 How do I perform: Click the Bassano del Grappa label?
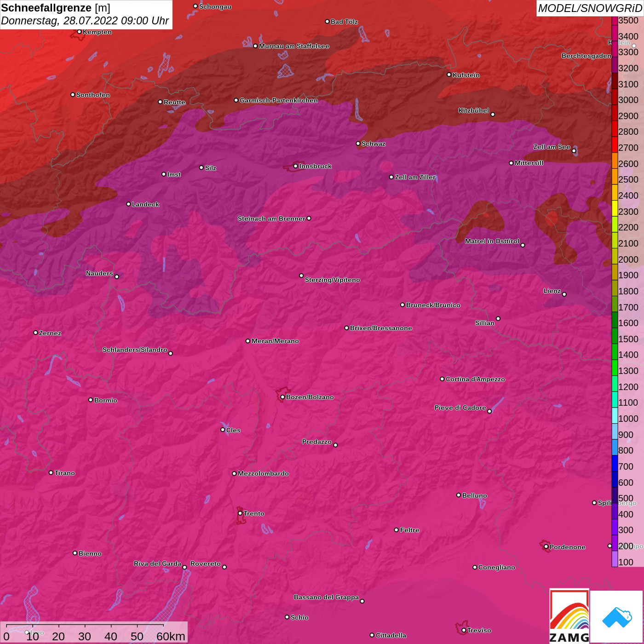tap(326, 597)
